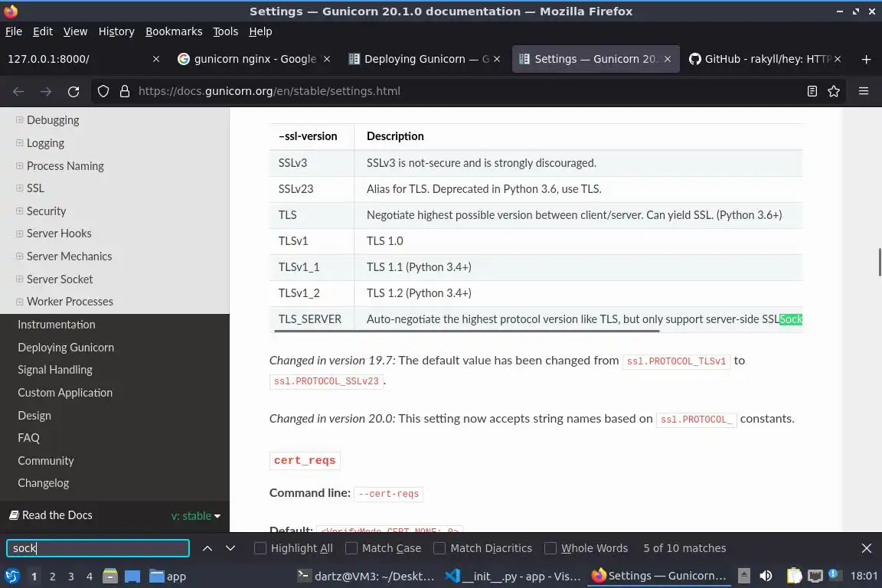Find previous match for sock
882x588 pixels.
pos(207,548)
